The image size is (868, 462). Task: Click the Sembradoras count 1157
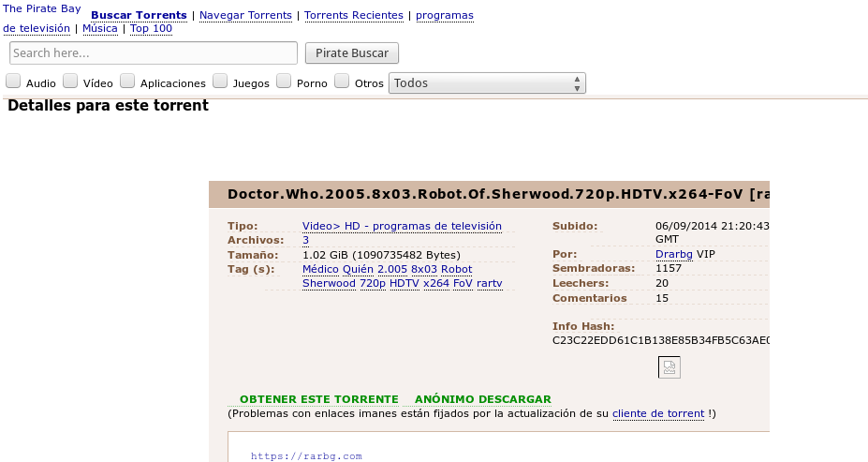[669, 268]
